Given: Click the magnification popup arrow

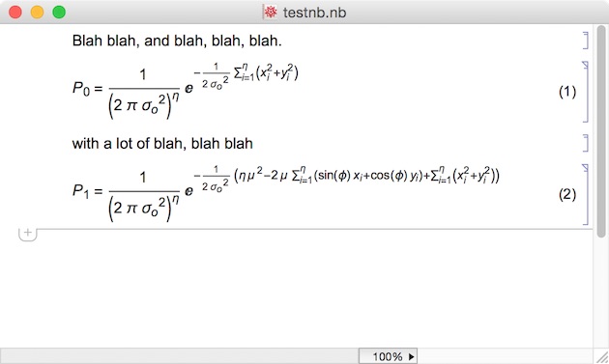Looking at the screenshot, I should [411, 356].
